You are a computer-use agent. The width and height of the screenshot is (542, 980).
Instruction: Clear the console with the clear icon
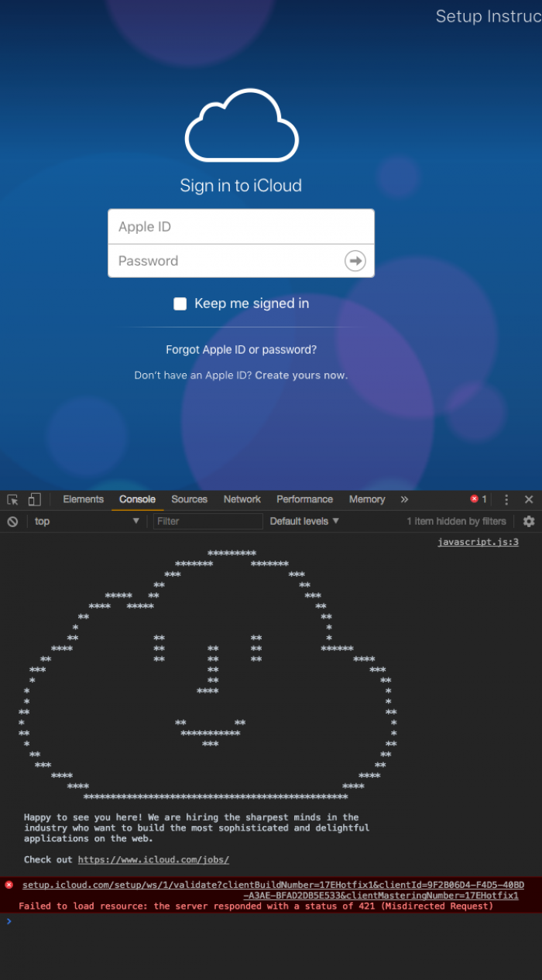coord(12,522)
